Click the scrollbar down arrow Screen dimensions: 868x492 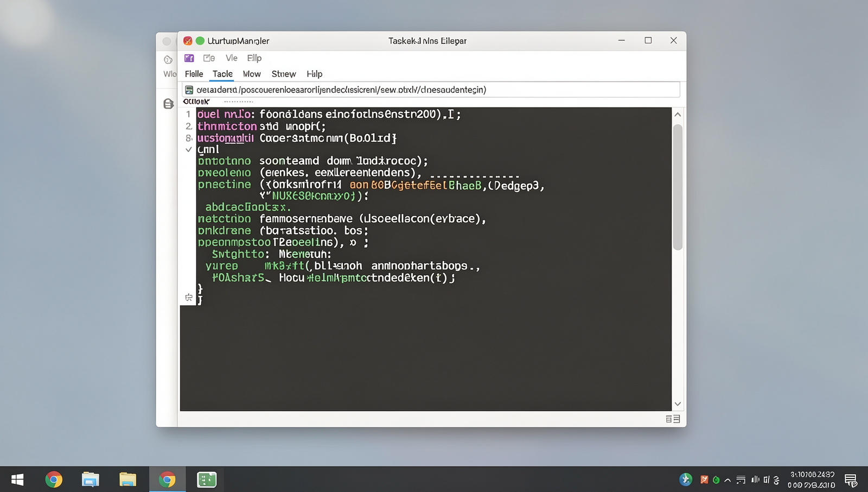678,404
